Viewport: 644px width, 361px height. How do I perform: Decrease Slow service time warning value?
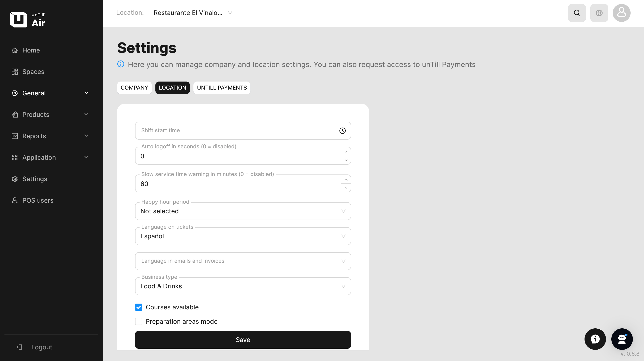click(346, 188)
